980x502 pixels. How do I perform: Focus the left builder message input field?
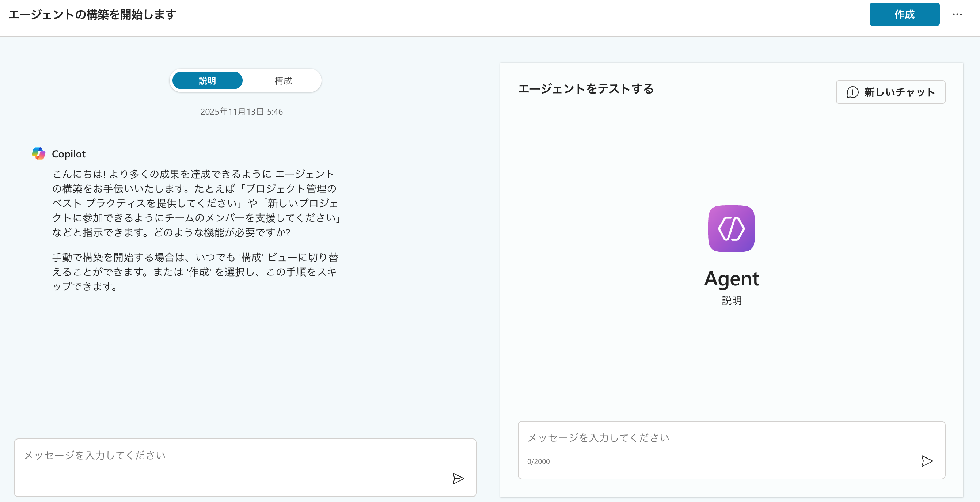coord(228,456)
